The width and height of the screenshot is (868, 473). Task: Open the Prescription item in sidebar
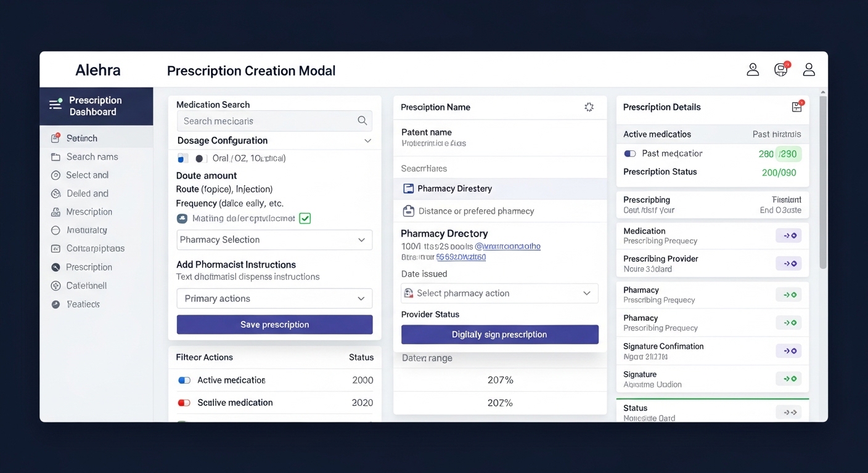pyautogui.click(x=89, y=267)
